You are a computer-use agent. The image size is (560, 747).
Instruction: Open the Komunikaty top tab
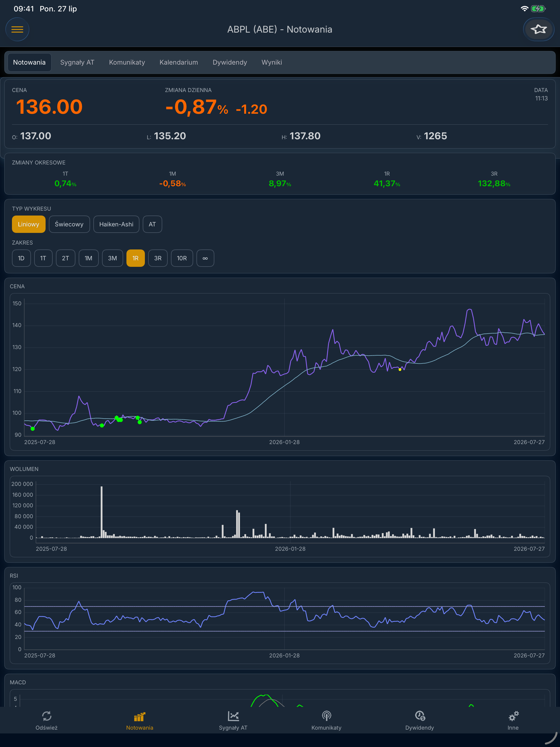point(127,62)
